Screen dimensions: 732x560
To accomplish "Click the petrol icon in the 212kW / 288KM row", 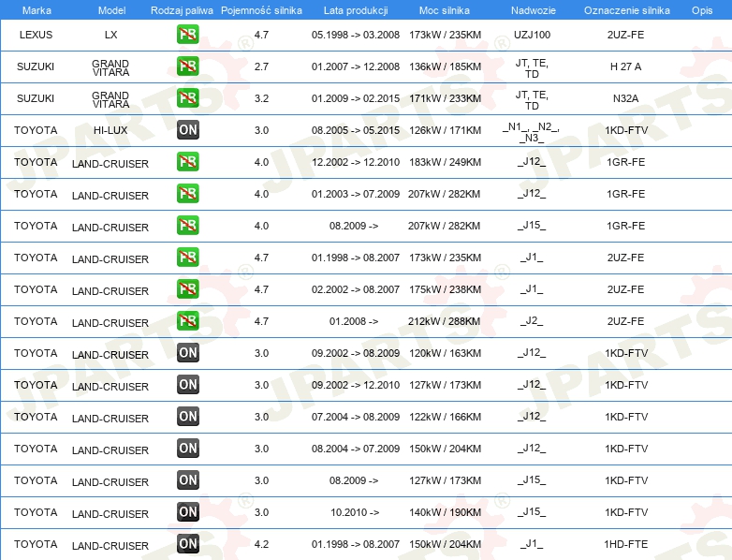I will tap(187, 321).
